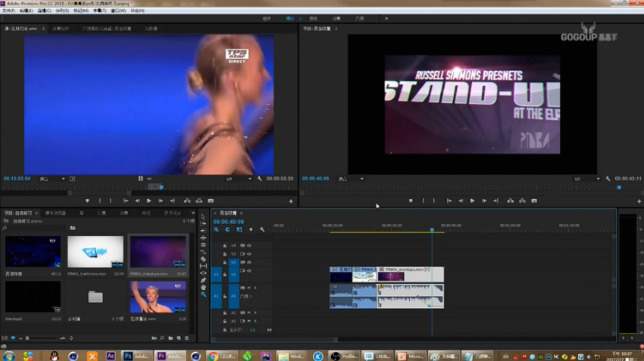Select the Track Select Forward tool

(x=203, y=223)
